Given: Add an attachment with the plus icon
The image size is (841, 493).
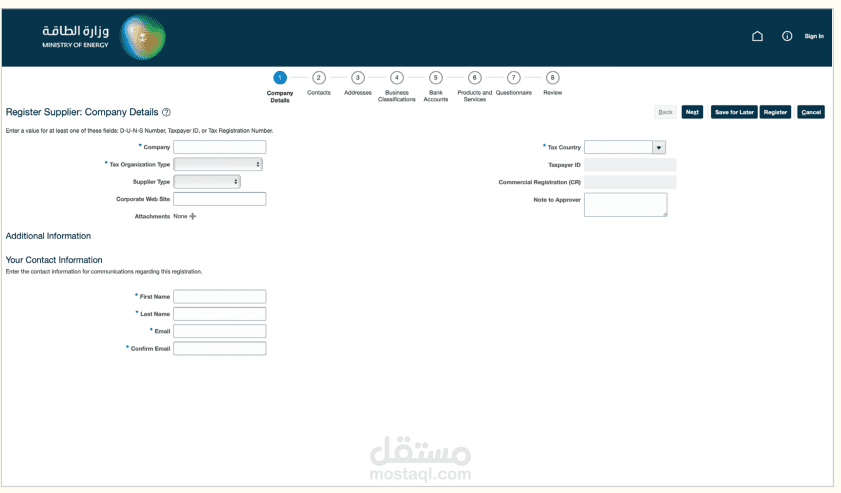Looking at the screenshot, I should pos(193,216).
